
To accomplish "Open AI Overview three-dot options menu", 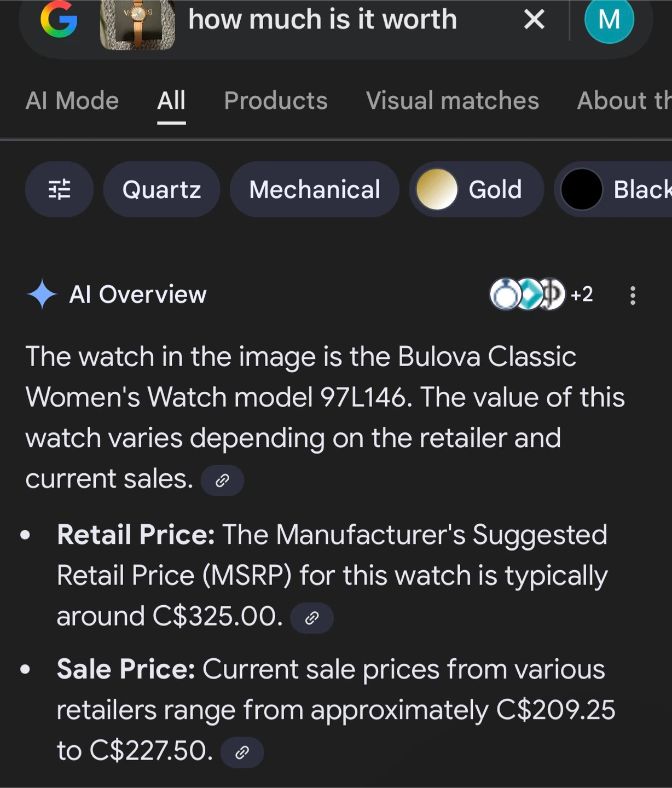I will point(633,296).
